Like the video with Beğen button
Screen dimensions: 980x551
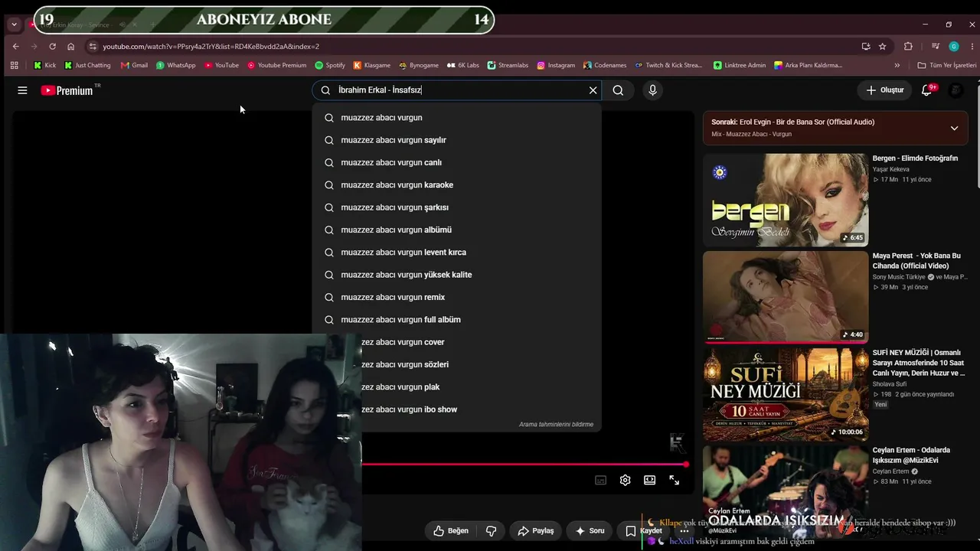pyautogui.click(x=450, y=530)
